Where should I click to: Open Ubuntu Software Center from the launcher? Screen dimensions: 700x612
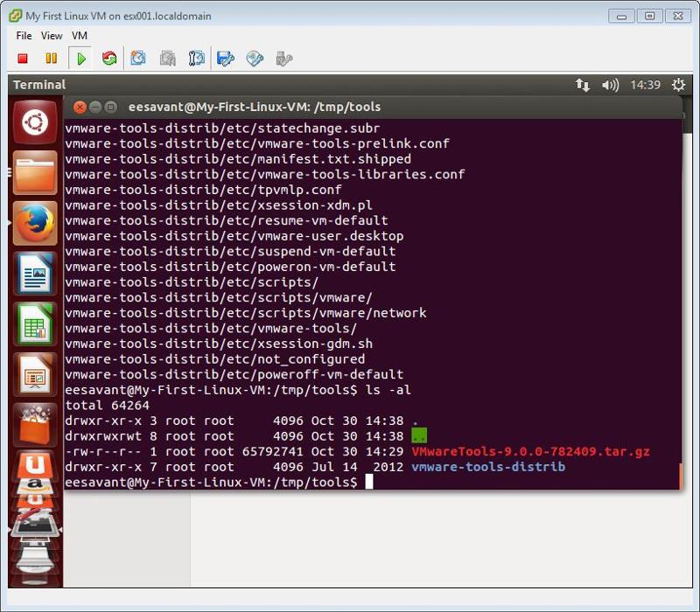tap(35, 425)
